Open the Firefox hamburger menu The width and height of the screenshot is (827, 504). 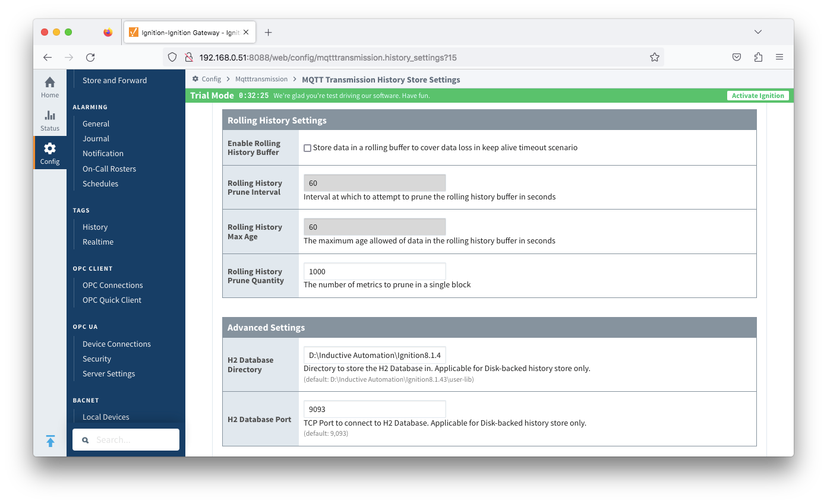779,58
